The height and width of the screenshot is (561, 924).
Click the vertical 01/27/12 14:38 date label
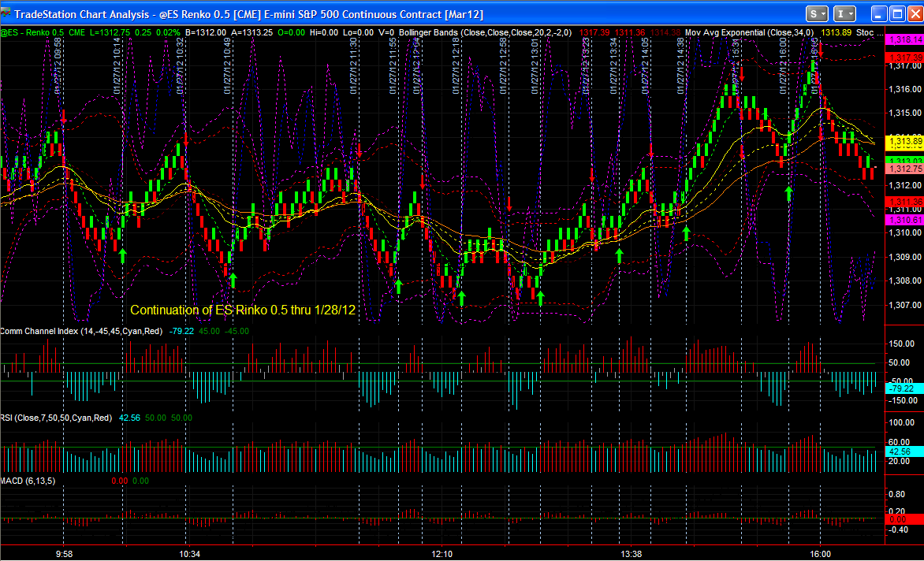click(x=680, y=66)
